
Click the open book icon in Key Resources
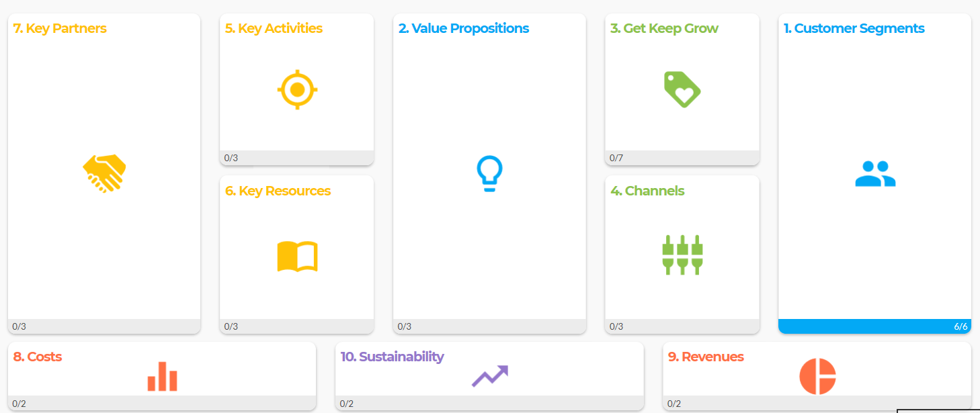point(296,256)
